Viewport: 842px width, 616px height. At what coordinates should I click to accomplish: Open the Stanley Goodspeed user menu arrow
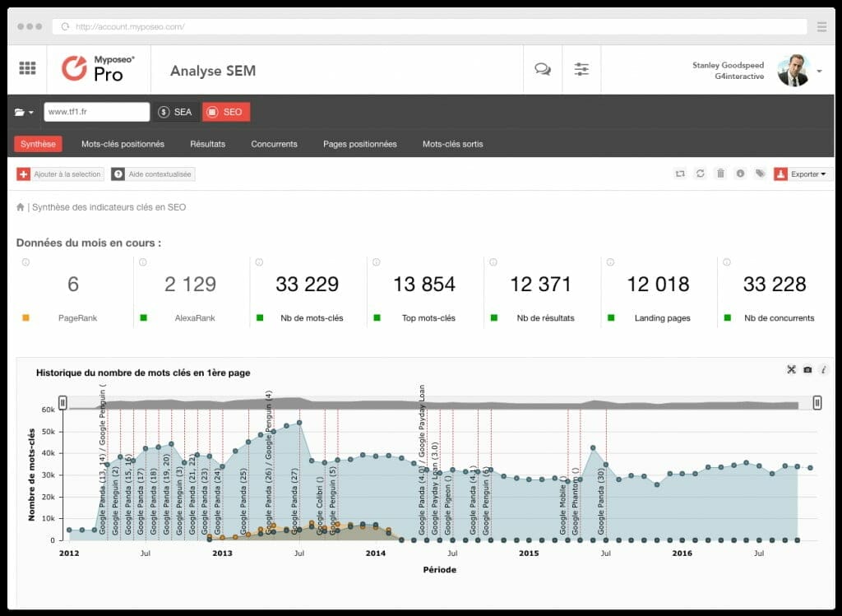point(819,72)
